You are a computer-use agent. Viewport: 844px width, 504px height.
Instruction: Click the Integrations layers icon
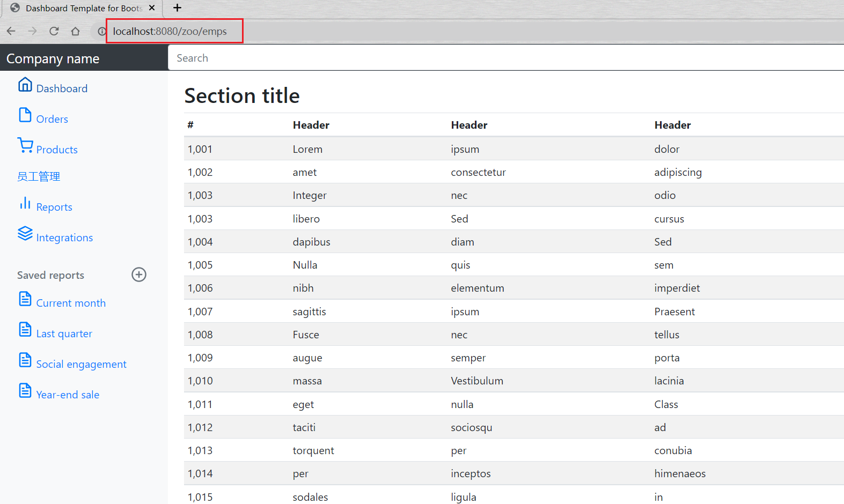point(25,234)
